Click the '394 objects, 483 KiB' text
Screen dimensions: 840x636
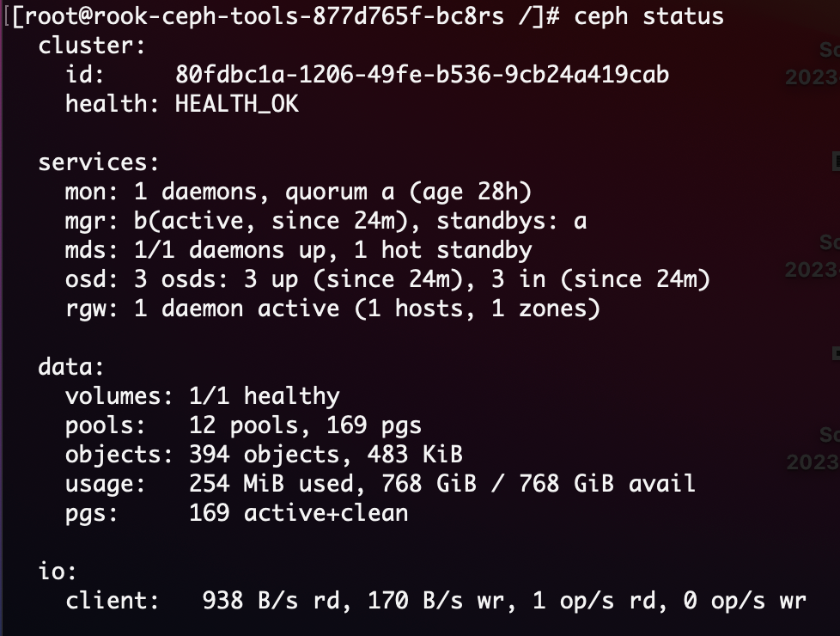click(x=326, y=454)
